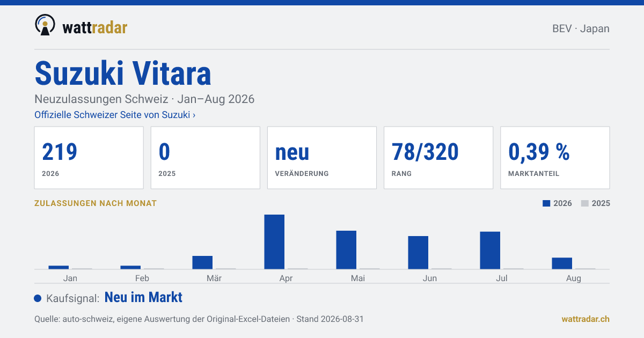Click the August 2026 bar

tap(562, 263)
